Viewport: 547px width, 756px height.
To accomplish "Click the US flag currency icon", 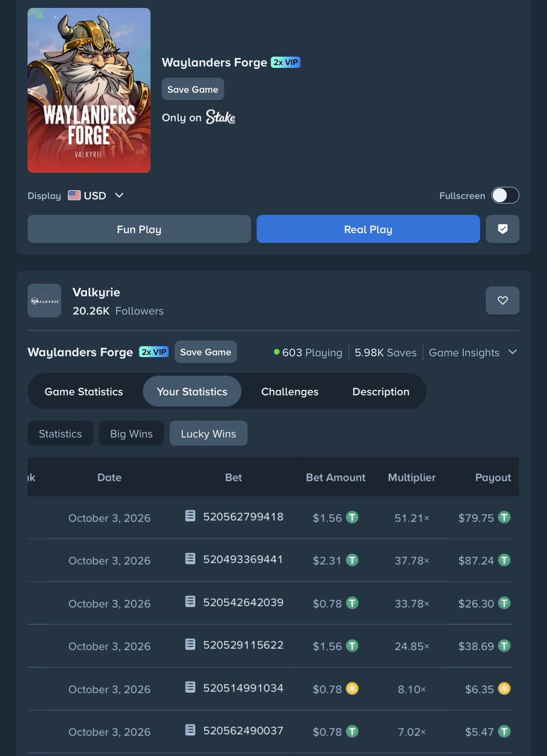I will (x=74, y=195).
